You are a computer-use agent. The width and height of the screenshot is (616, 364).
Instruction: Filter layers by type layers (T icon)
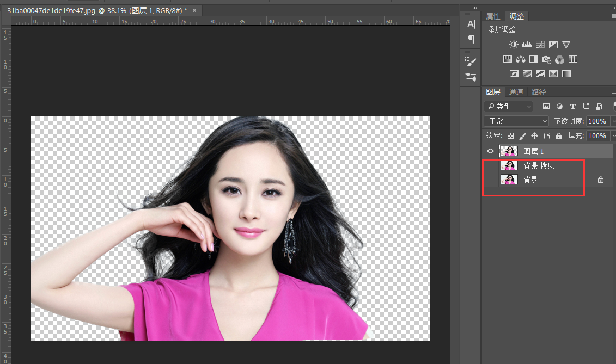coord(572,107)
